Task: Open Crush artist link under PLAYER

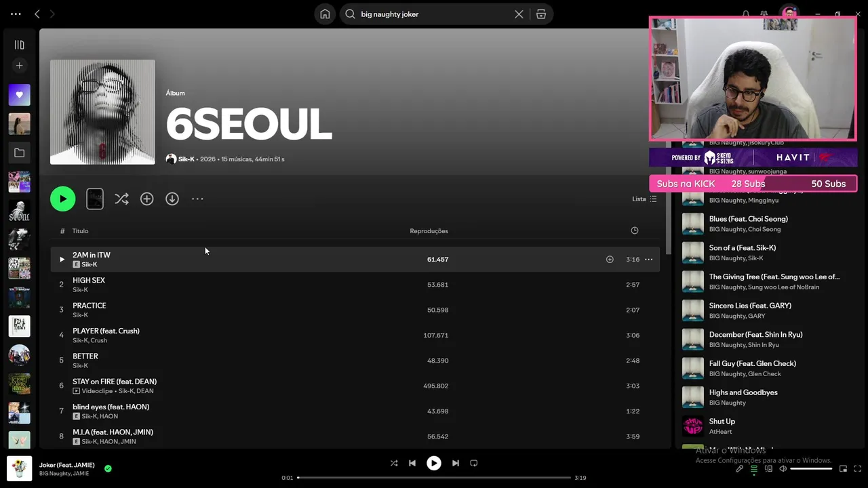Action: tap(98, 340)
